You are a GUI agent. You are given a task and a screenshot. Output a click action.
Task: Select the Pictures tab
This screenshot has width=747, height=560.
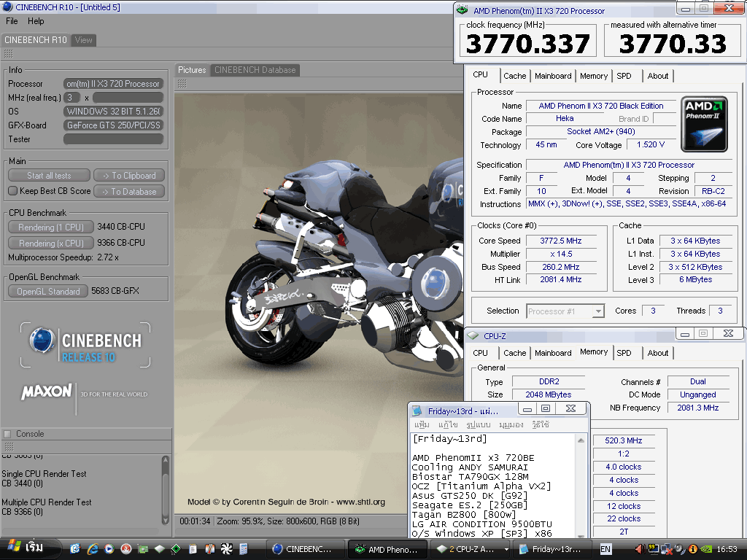point(192,70)
